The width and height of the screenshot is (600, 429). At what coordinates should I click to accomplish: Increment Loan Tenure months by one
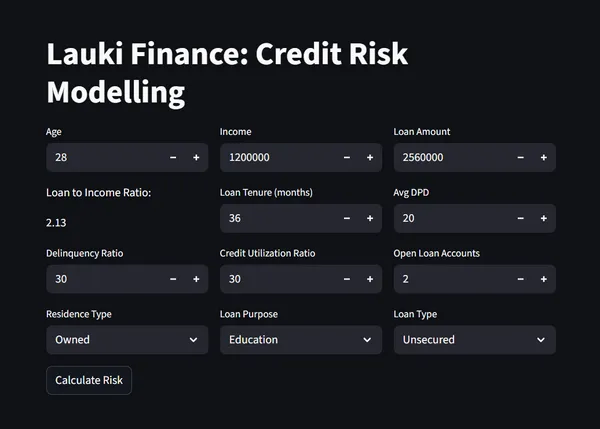(x=370, y=218)
